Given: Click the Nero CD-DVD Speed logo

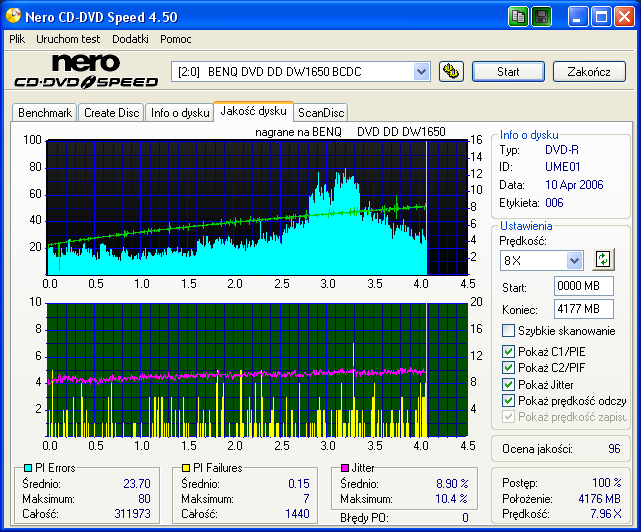Looking at the screenshot, I should pyautogui.click(x=86, y=71).
